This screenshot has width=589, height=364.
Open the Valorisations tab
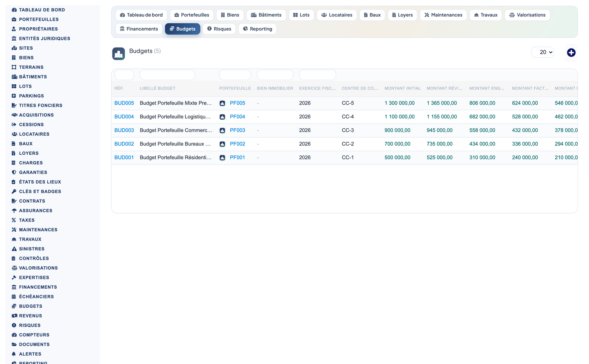(x=527, y=15)
